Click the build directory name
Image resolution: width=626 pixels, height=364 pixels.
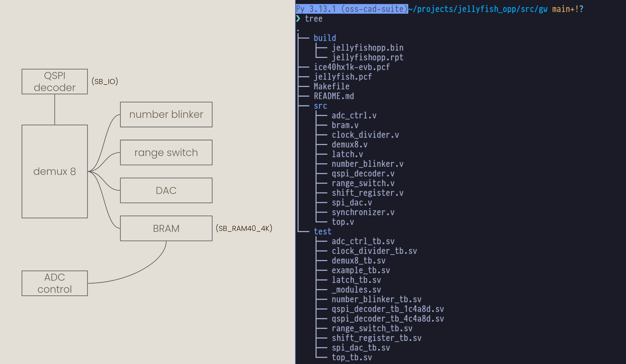[324, 38]
